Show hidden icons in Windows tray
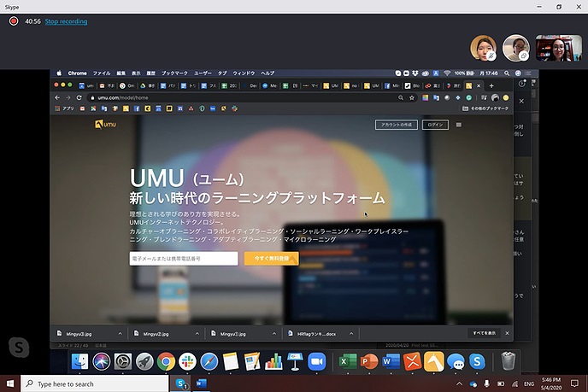 pos(459,383)
